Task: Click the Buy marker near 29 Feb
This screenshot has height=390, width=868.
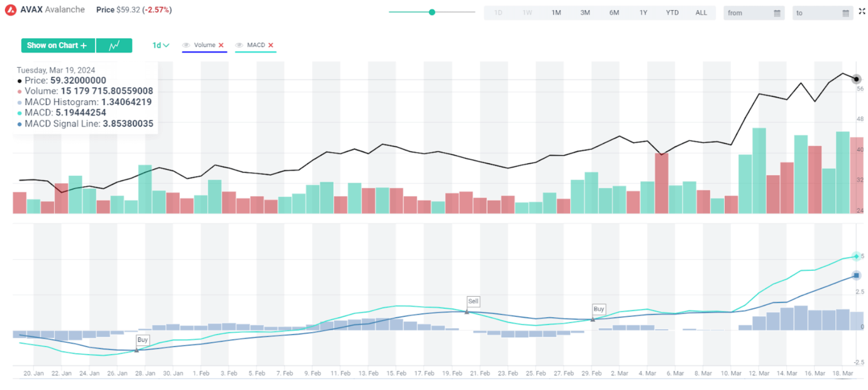Action: [x=598, y=309]
